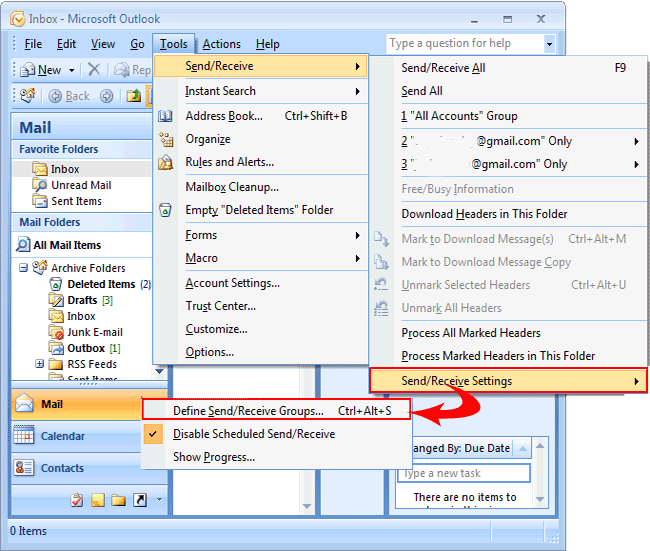
Task: Open the help question dropdown arrow
Action: [550, 44]
